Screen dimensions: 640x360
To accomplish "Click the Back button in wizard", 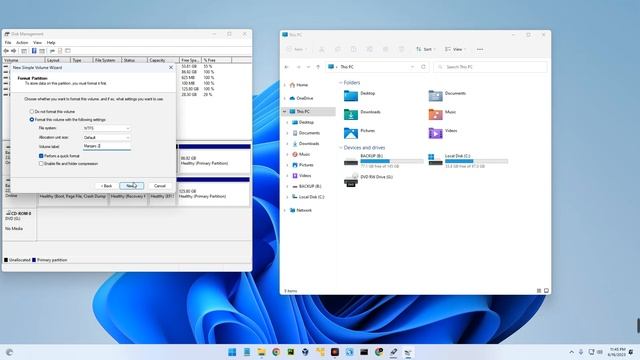I will click(106, 186).
